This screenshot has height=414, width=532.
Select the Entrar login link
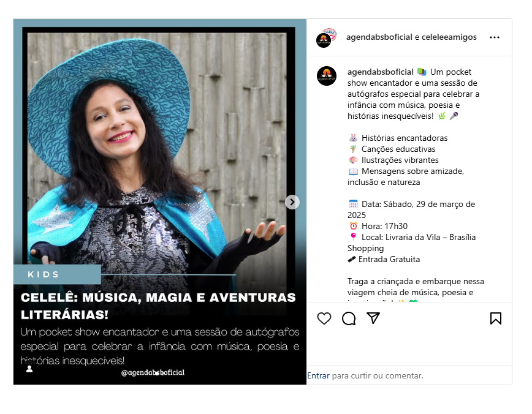pyautogui.click(x=318, y=375)
